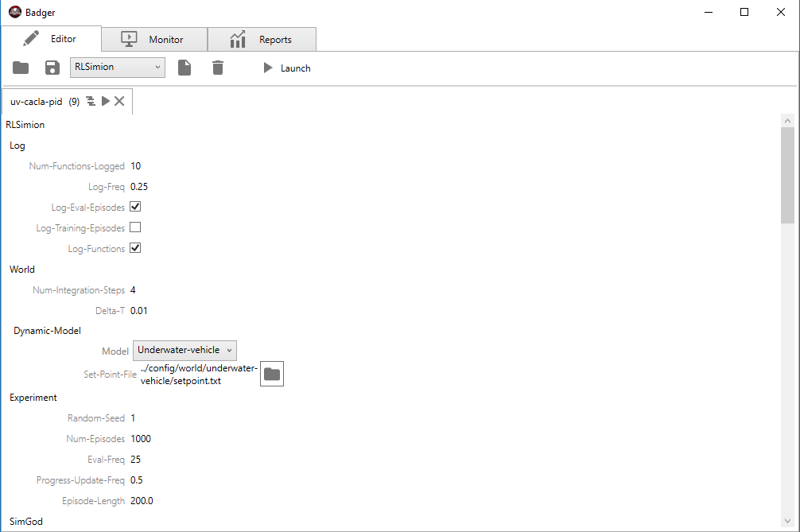
Task: Edit the Num-Episodes value of 1000
Action: point(141,438)
